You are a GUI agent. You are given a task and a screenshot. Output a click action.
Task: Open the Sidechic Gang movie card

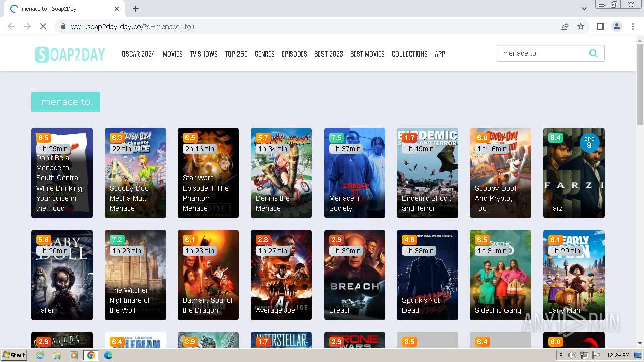pos(501,275)
